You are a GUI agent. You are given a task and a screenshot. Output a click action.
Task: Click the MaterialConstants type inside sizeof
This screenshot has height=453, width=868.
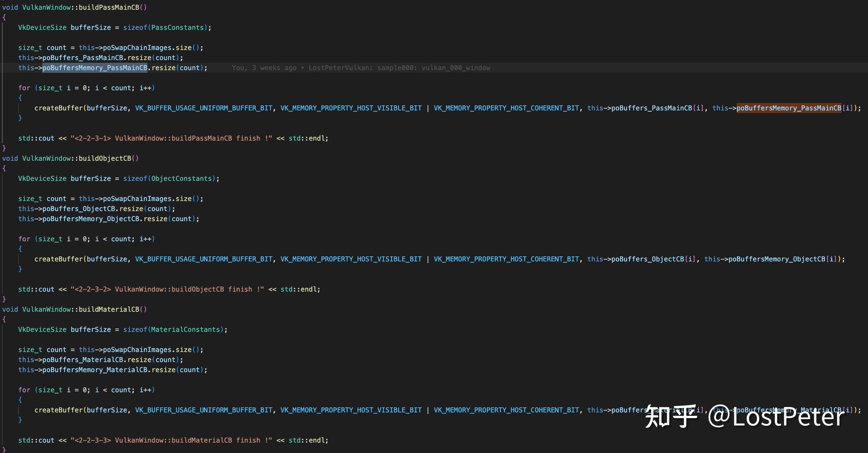[185, 330]
